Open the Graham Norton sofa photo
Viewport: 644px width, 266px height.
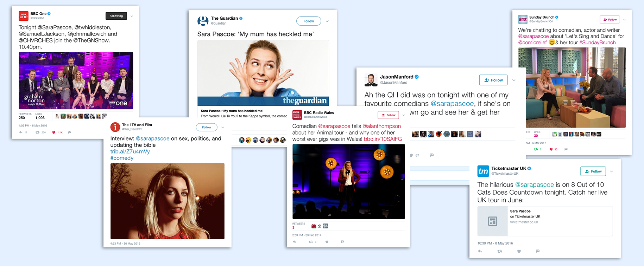[x=76, y=81]
